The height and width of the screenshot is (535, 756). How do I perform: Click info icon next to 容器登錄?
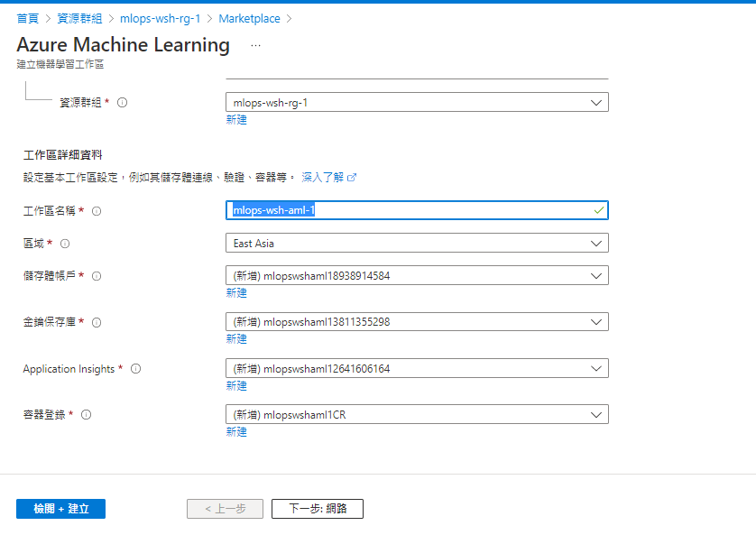87,414
